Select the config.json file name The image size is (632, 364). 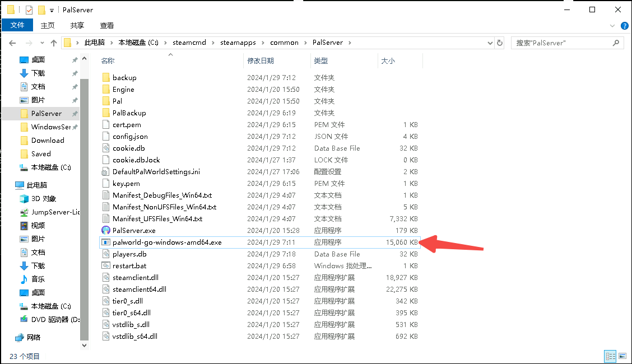click(x=130, y=137)
